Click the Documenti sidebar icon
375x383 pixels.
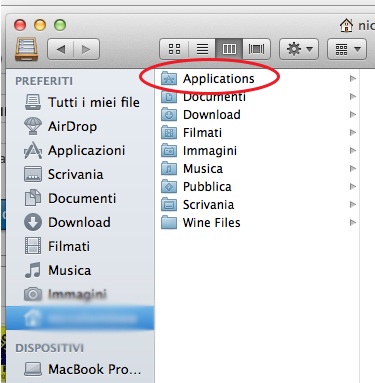(33, 198)
